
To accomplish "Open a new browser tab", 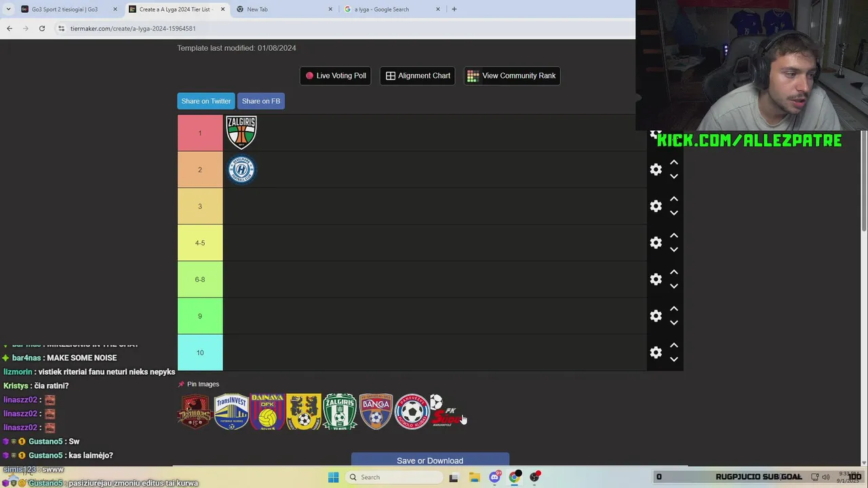I will (x=454, y=9).
